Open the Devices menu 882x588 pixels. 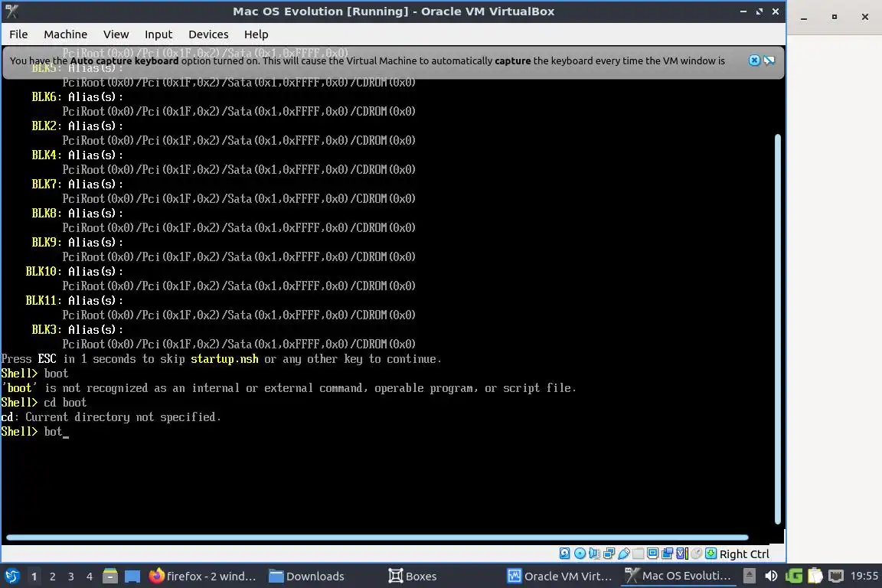[x=208, y=34]
